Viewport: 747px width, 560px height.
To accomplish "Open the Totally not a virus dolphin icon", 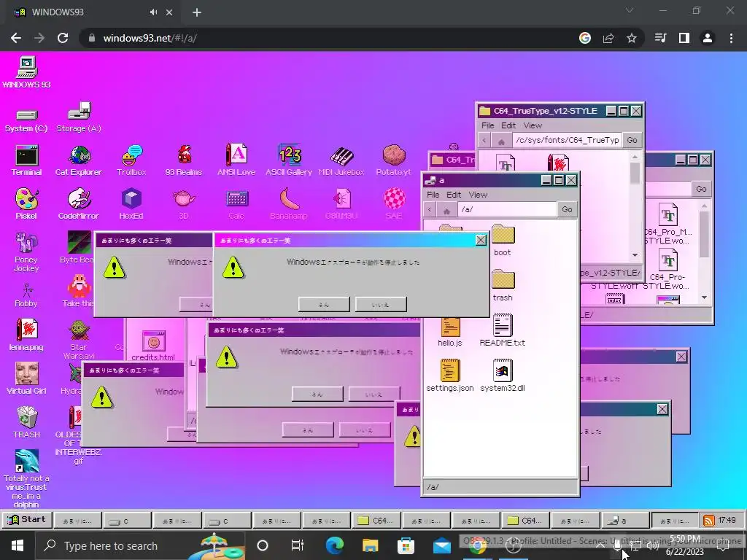I will click(26, 478).
